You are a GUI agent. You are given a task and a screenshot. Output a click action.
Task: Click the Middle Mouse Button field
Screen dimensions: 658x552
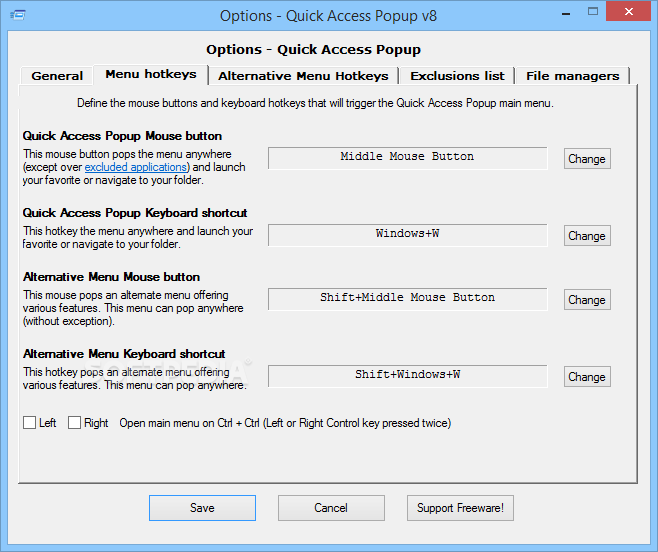(x=407, y=158)
